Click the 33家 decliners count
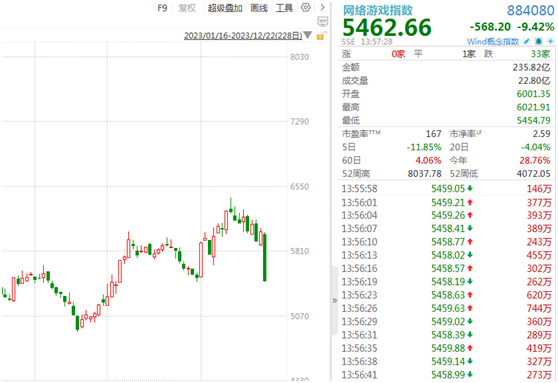Screen dimensions: 558x383 540,54
